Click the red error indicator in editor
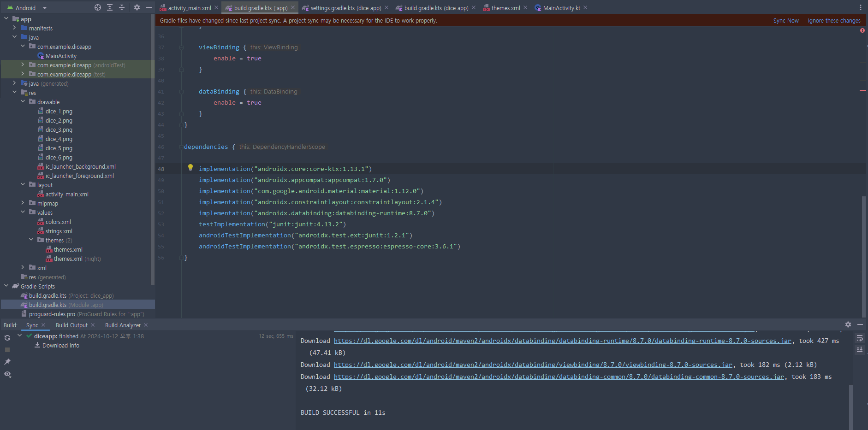 [862, 30]
